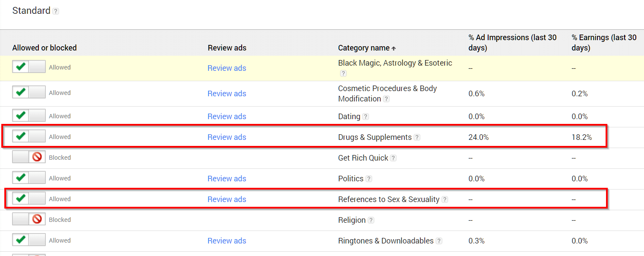This screenshot has height=256, width=644.
Task: Open help icon for Get Rich Quick
Action: click(393, 158)
